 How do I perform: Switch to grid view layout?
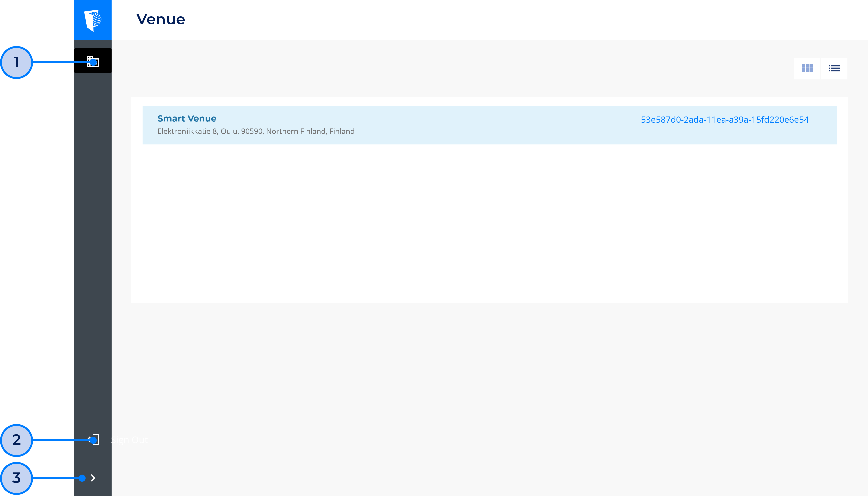pos(807,68)
